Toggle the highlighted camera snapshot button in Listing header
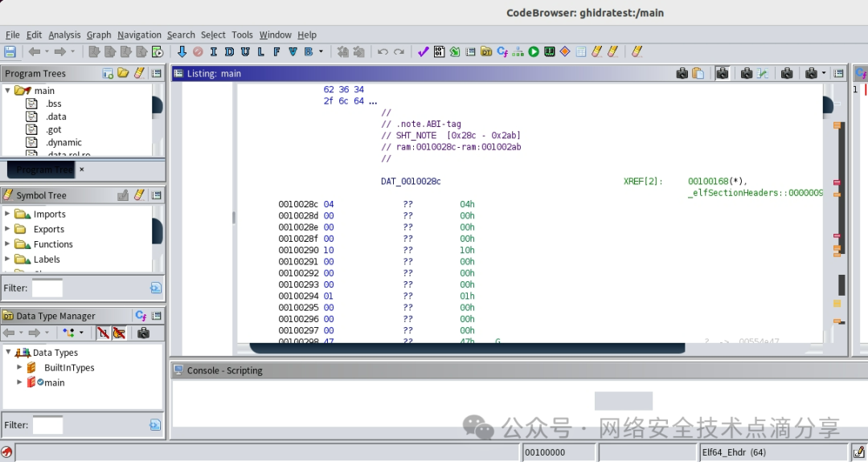This screenshot has height=462, width=868. tap(722, 73)
